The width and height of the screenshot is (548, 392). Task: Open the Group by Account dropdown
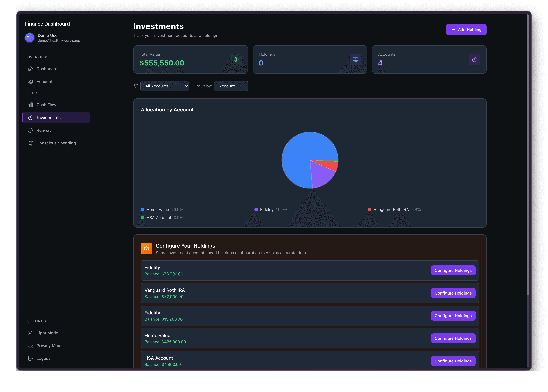[231, 86]
